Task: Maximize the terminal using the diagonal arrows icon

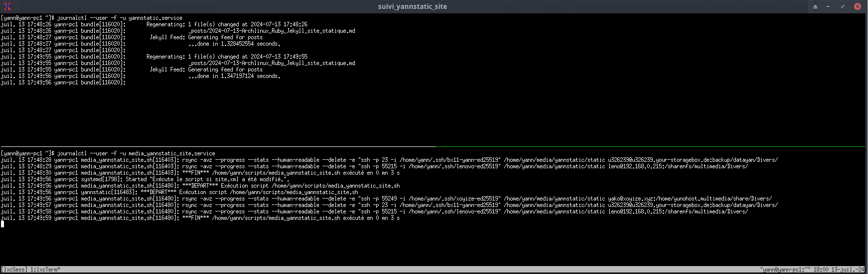Action: click(x=842, y=6)
